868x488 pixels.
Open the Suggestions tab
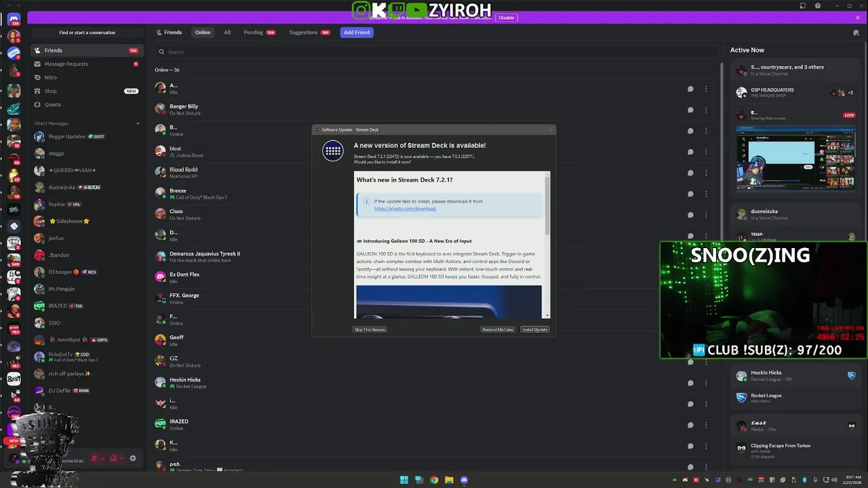pyautogui.click(x=309, y=33)
